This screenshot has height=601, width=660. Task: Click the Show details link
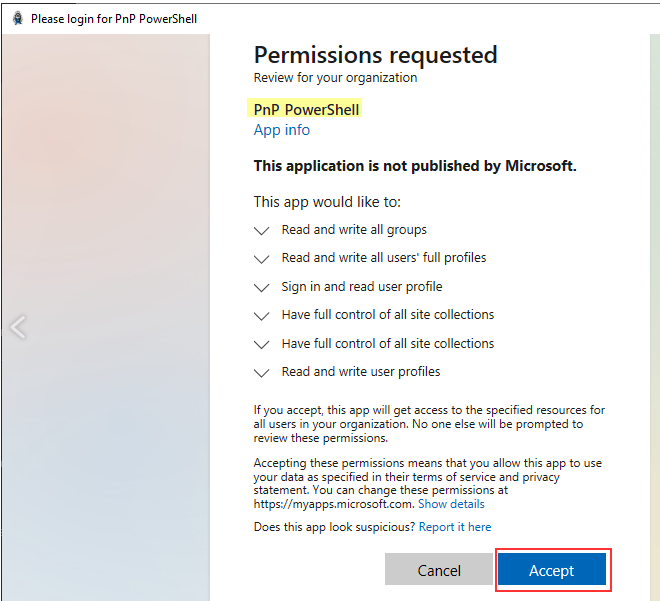pyautogui.click(x=451, y=504)
